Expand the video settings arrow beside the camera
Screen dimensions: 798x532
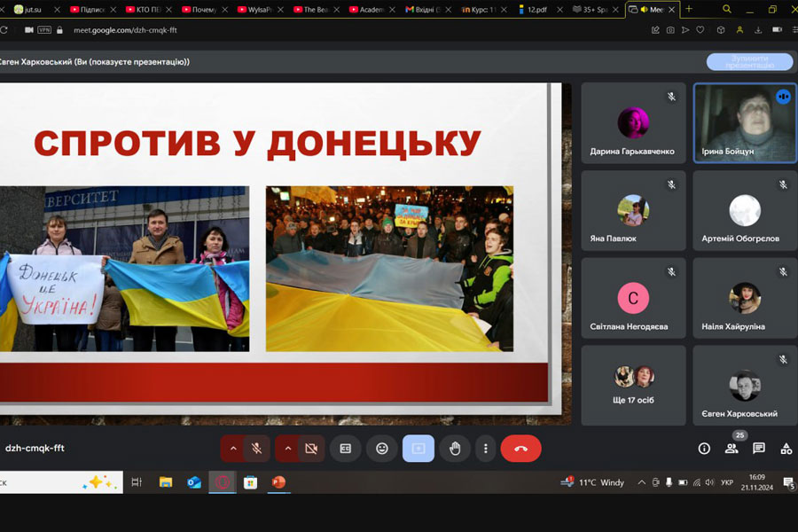(288, 449)
